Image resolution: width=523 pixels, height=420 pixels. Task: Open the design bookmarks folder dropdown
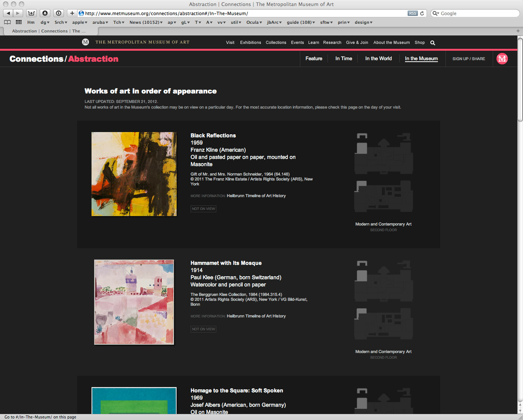click(363, 22)
